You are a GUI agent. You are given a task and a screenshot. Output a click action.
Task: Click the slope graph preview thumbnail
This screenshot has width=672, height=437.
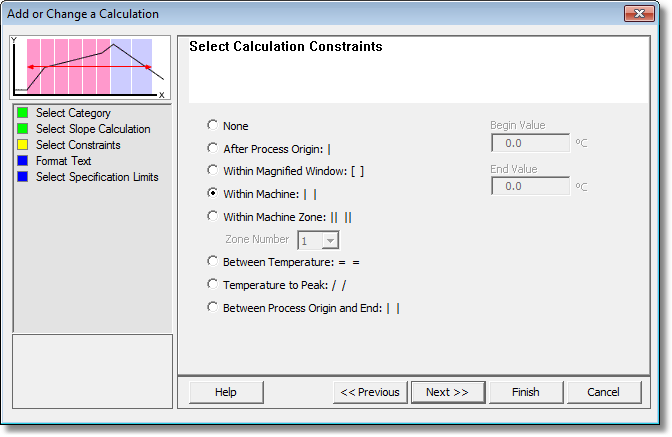(x=90, y=68)
